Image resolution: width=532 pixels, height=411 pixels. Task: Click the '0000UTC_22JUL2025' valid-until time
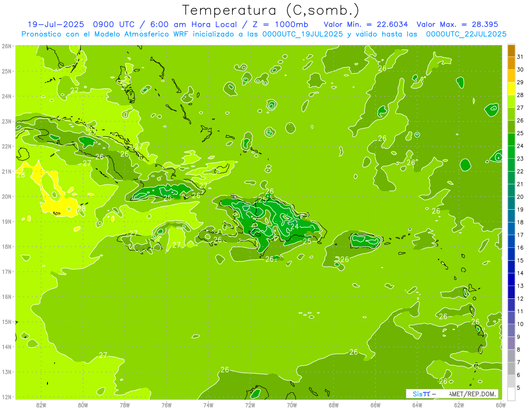point(466,34)
